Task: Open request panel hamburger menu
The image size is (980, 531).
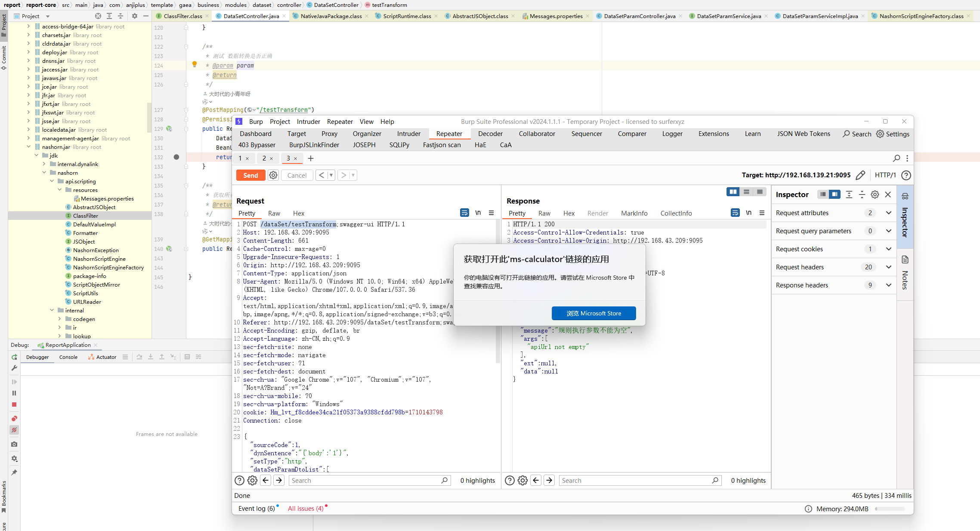Action: [x=491, y=213]
